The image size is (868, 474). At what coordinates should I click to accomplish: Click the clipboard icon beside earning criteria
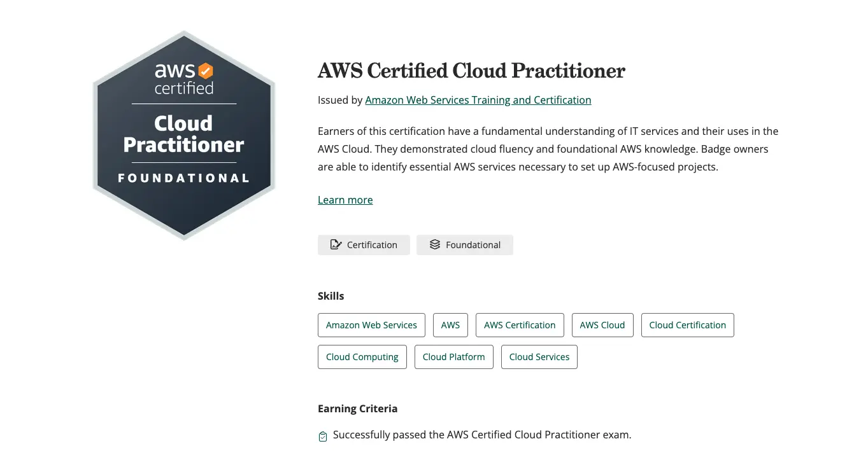point(323,436)
